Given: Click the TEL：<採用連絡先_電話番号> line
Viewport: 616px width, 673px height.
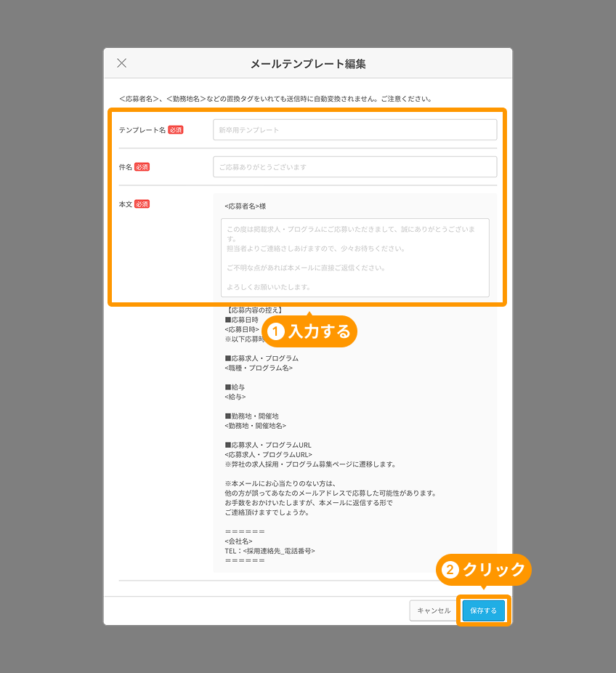Looking at the screenshot, I should [269, 551].
